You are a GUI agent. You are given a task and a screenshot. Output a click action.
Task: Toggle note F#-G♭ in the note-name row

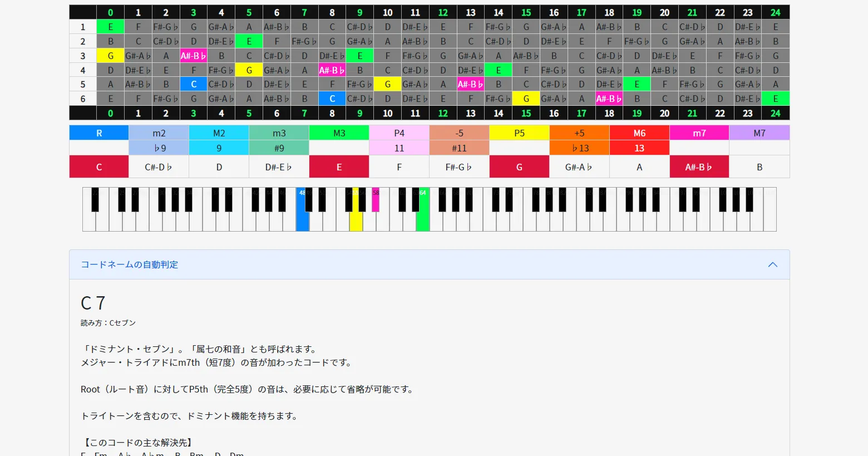coord(460,167)
